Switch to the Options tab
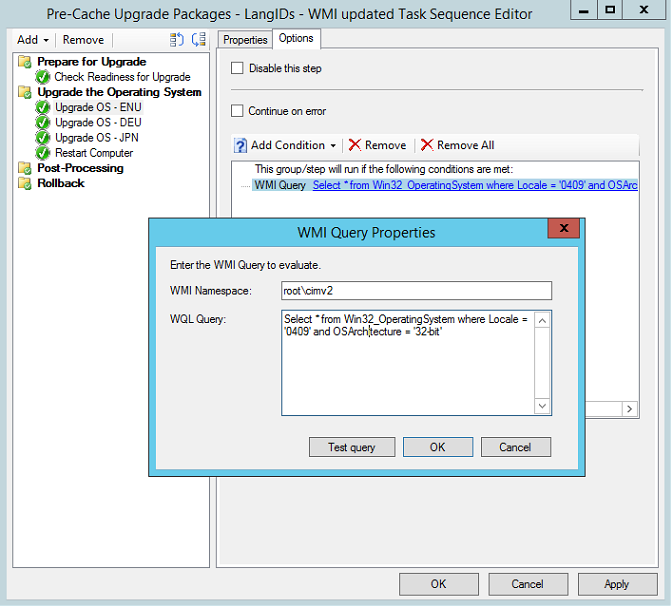This screenshot has height=606, width=671. pos(296,39)
